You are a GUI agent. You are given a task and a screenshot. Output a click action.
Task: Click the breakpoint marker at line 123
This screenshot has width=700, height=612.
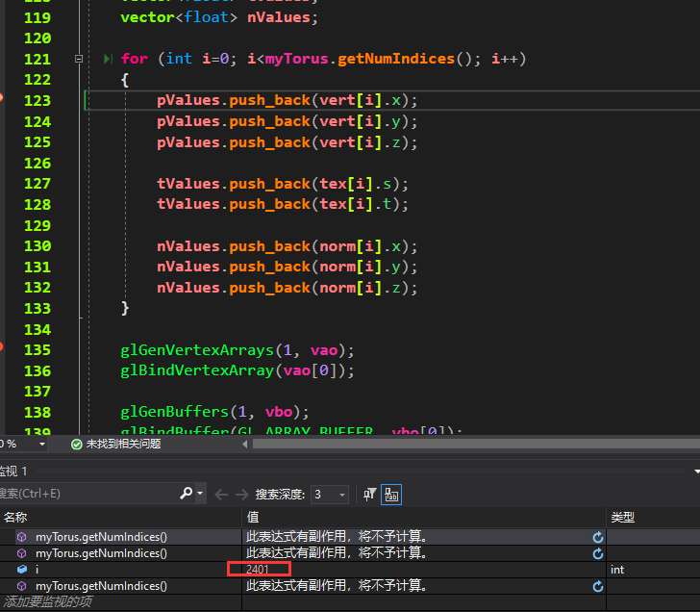tap(1, 97)
